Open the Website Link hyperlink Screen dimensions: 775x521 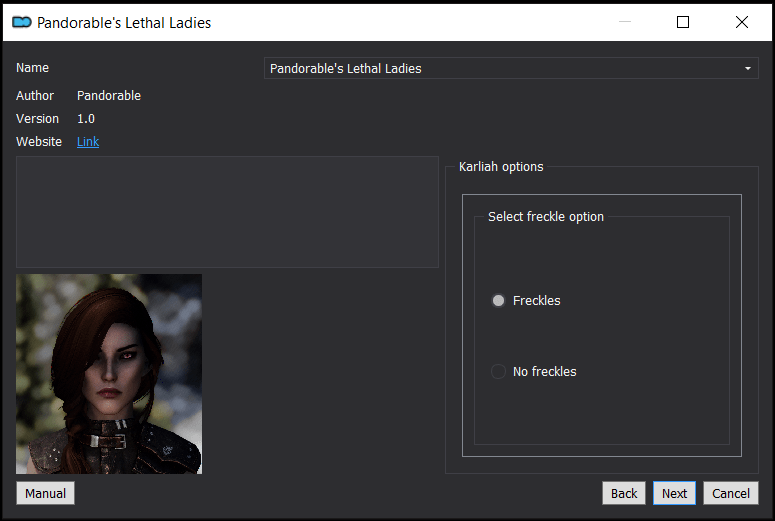(88, 142)
